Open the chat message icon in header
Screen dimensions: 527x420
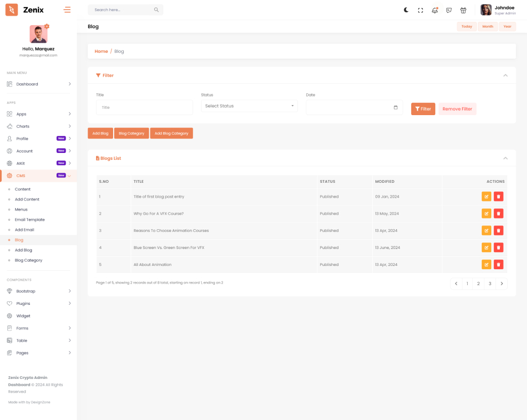click(449, 10)
